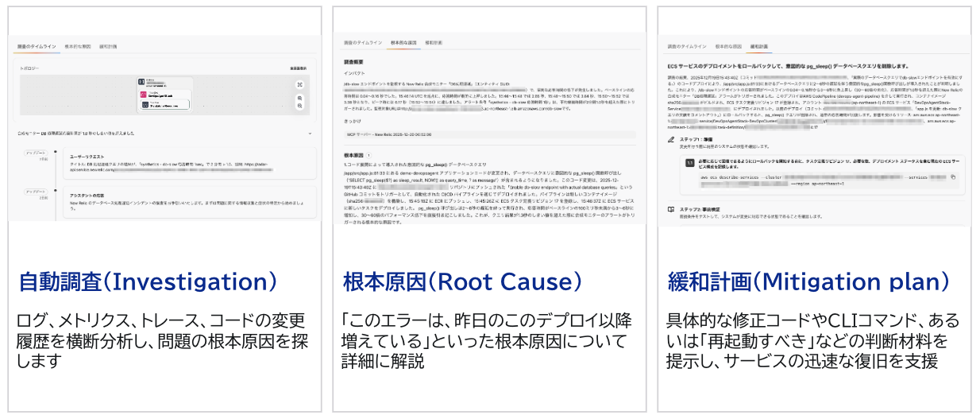
Task: Select 調査のタイムライン tab in middle panel
Action: 361,42
